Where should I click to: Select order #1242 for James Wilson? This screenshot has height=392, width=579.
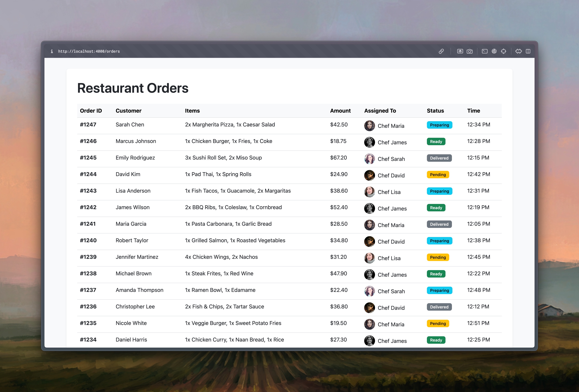pos(88,207)
